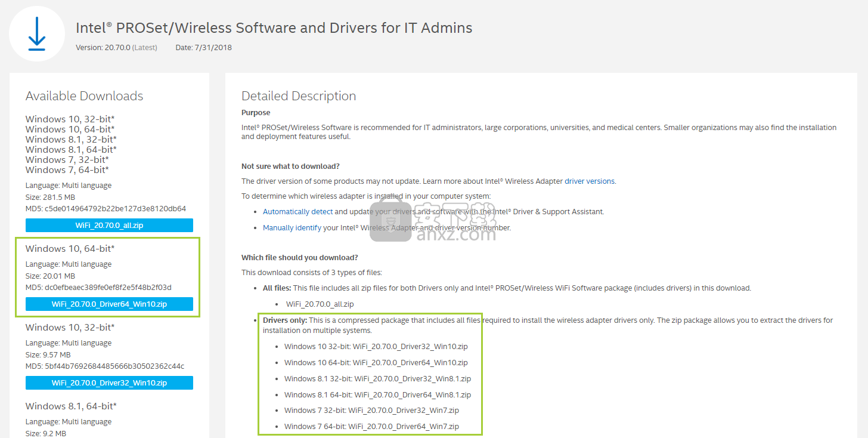The height and width of the screenshot is (438, 868).
Task: Click the 'All files:' bold label
Action: [x=277, y=288]
